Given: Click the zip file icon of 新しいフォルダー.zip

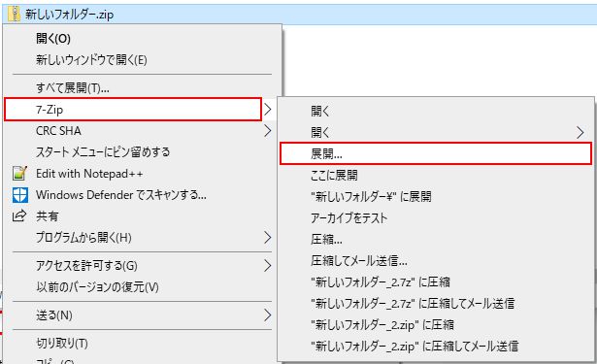Looking at the screenshot, I should 15,14.
